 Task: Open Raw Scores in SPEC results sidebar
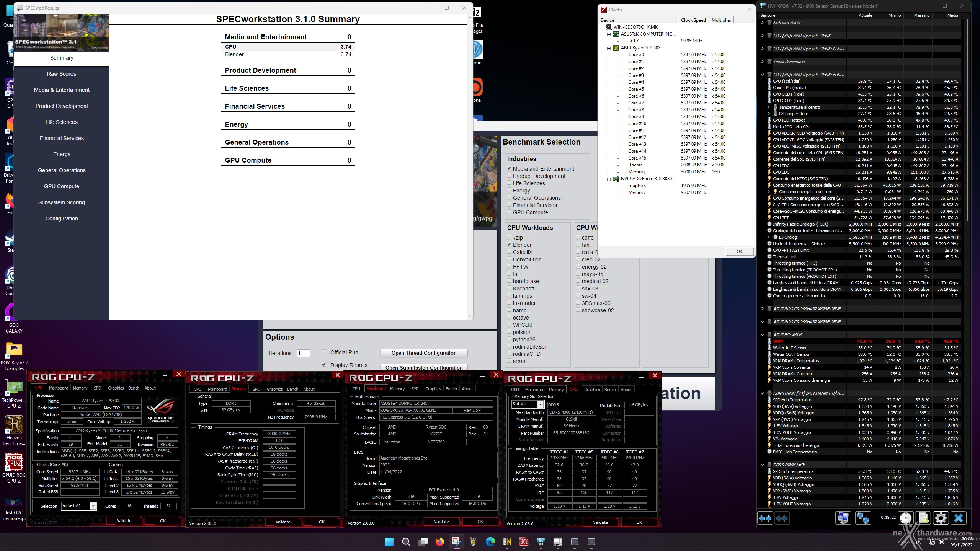point(62,74)
